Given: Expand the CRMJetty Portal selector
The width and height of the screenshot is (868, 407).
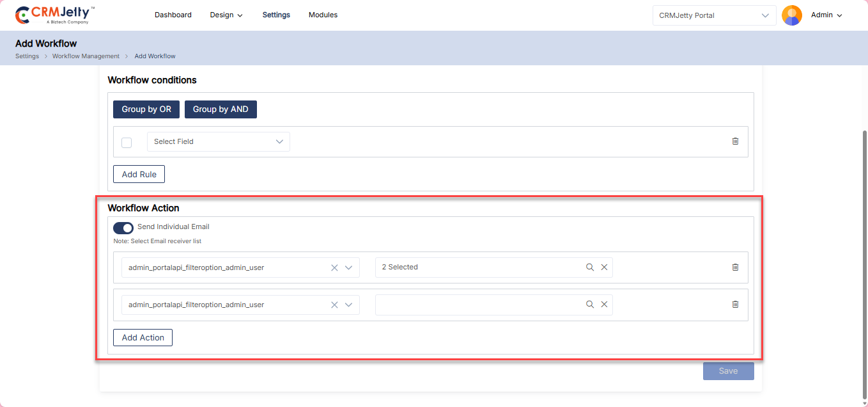Looking at the screenshot, I should pyautogui.click(x=714, y=15).
